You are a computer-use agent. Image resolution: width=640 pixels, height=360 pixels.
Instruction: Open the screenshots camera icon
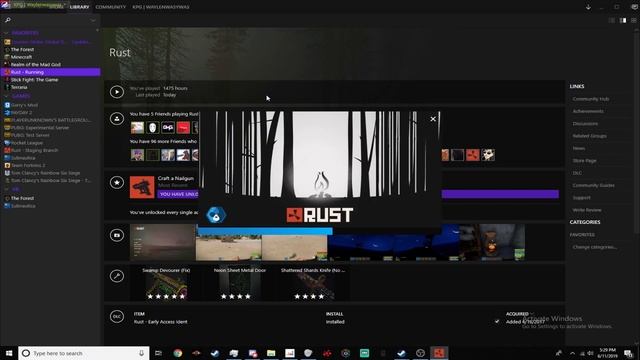(x=117, y=236)
